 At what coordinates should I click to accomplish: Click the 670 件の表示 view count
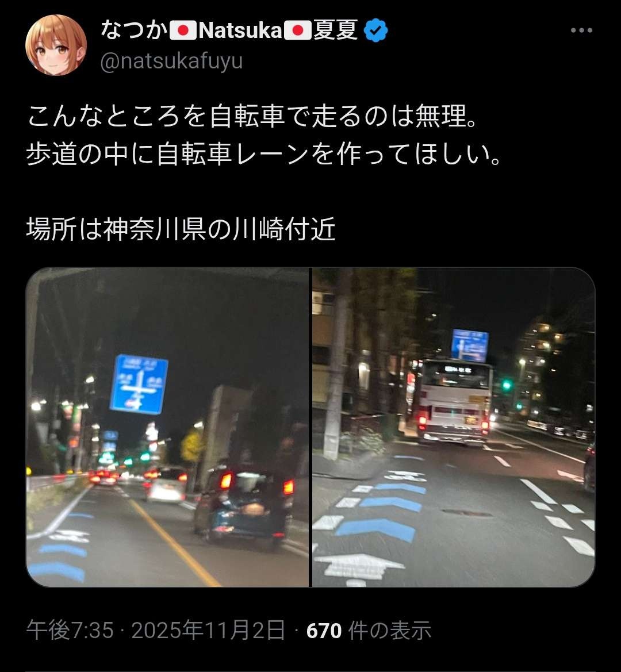(x=369, y=631)
